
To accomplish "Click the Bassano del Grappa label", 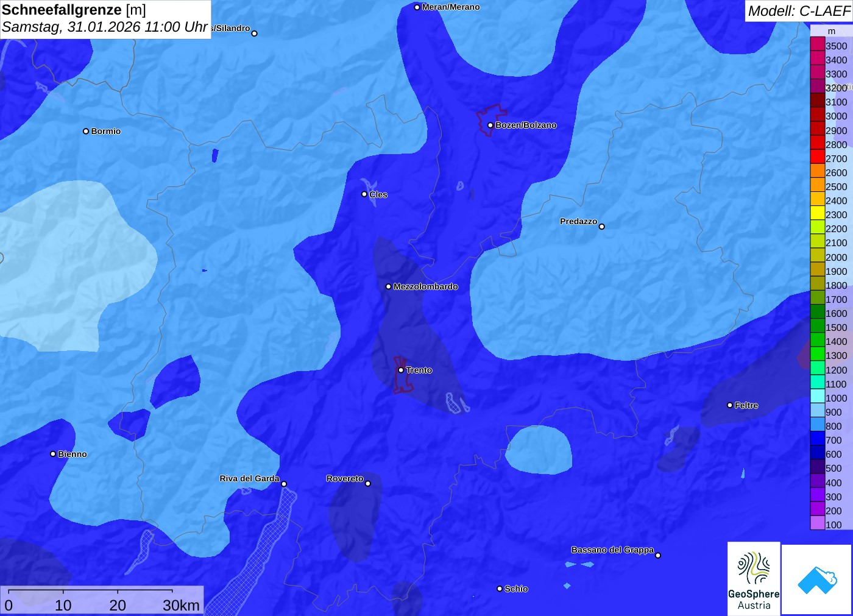I will coord(612,550).
